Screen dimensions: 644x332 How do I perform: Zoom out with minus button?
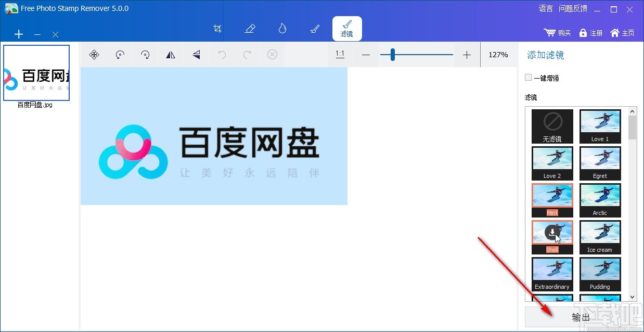tap(366, 55)
